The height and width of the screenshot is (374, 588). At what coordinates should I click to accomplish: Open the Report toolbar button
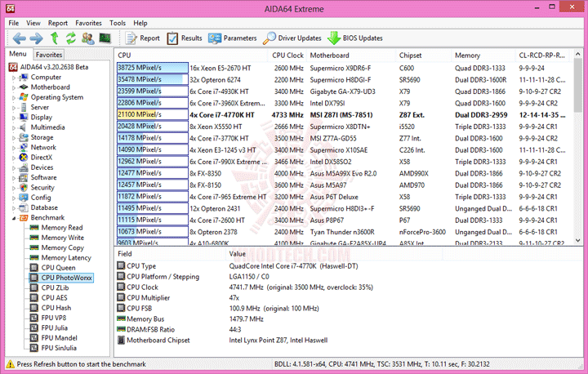pyautogui.click(x=142, y=38)
